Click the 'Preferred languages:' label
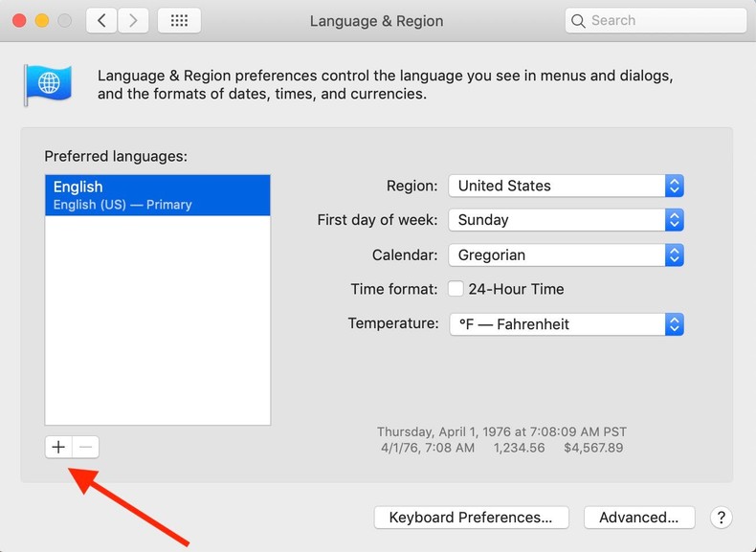 116,156
